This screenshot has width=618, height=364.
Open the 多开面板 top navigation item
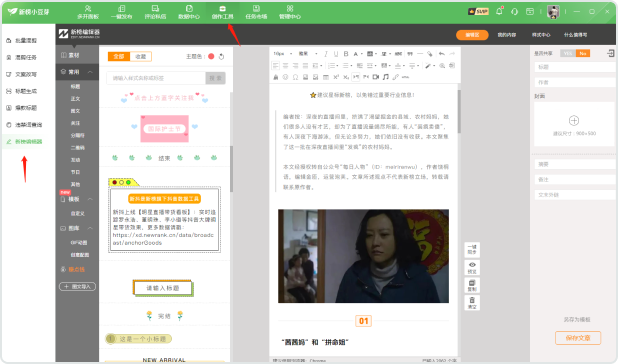coord(88,12)
